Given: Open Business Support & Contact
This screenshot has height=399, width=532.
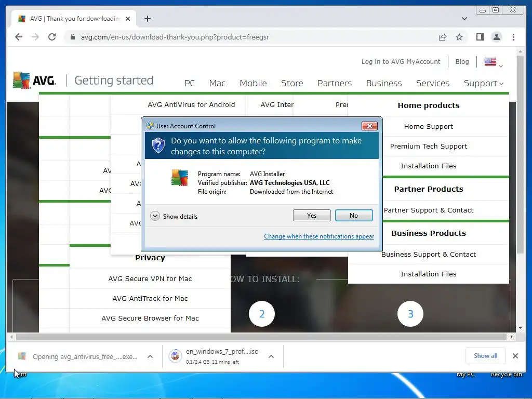Looking at the screenshot, I should [x=429, y=254].
